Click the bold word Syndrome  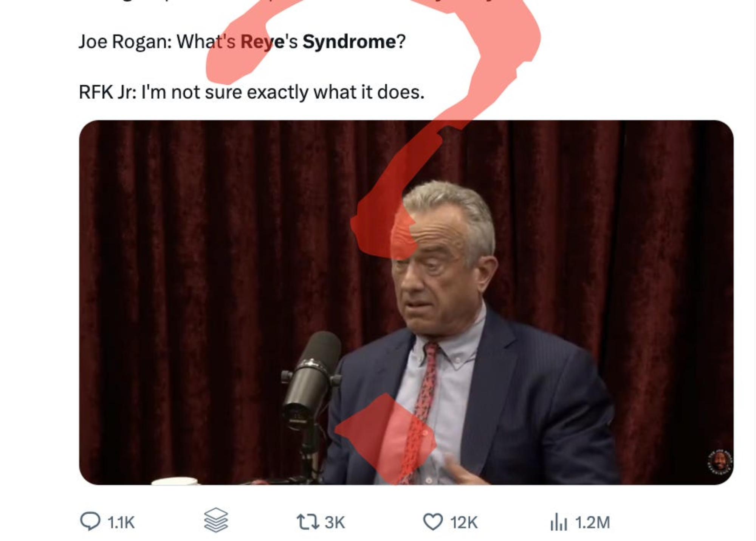[349, 42]
